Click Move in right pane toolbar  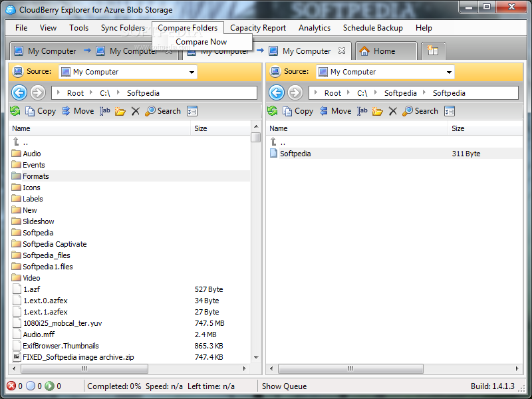tap(335, 111)
